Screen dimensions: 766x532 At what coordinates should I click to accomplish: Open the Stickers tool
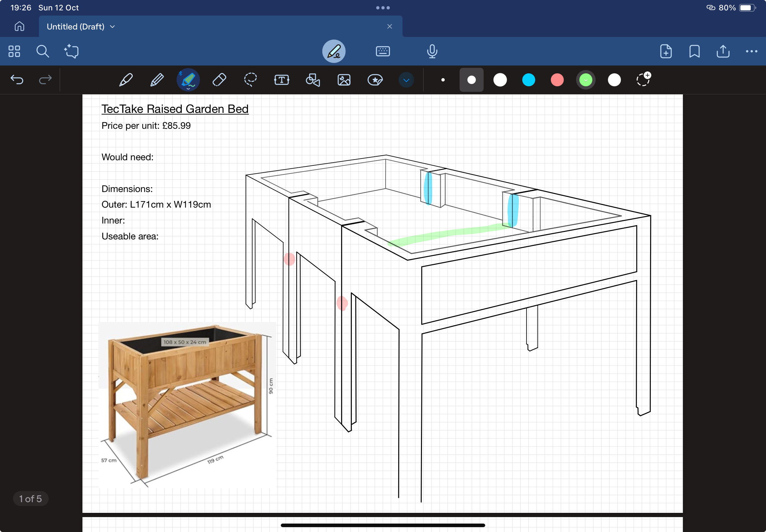point(375,80)
